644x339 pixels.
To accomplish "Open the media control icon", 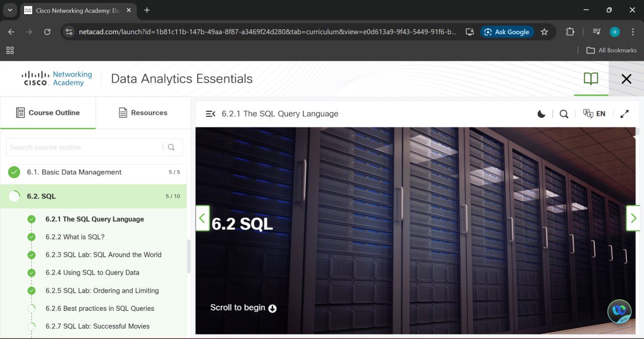I will point(597,32).
